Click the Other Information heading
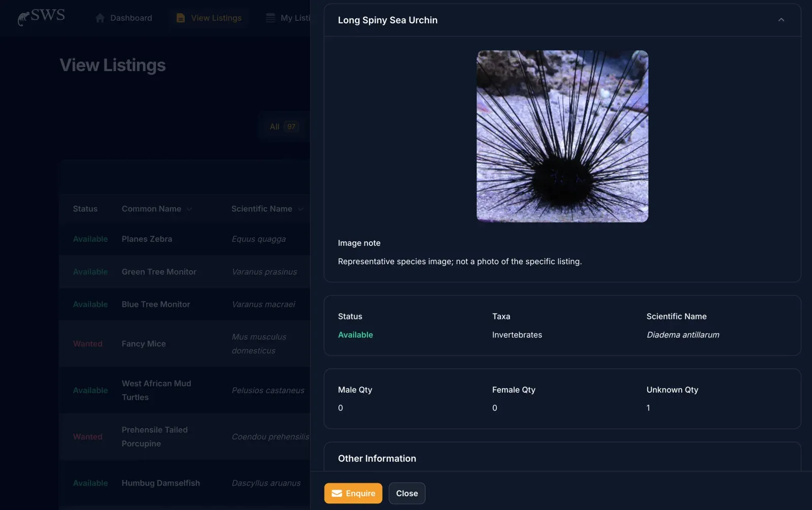Viewport: 812px width, 510px height. 377,458
